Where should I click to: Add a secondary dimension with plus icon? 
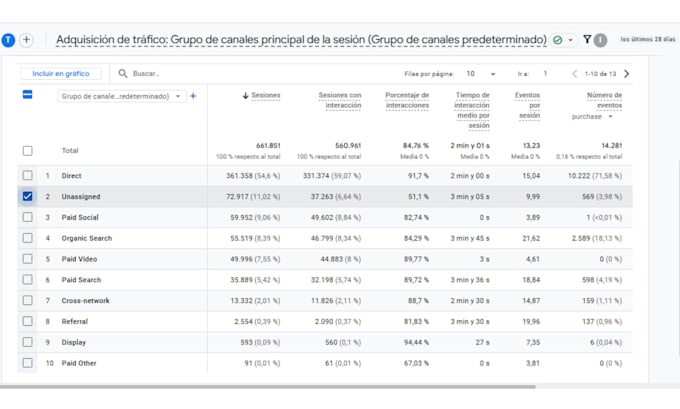tap(193, 96)
